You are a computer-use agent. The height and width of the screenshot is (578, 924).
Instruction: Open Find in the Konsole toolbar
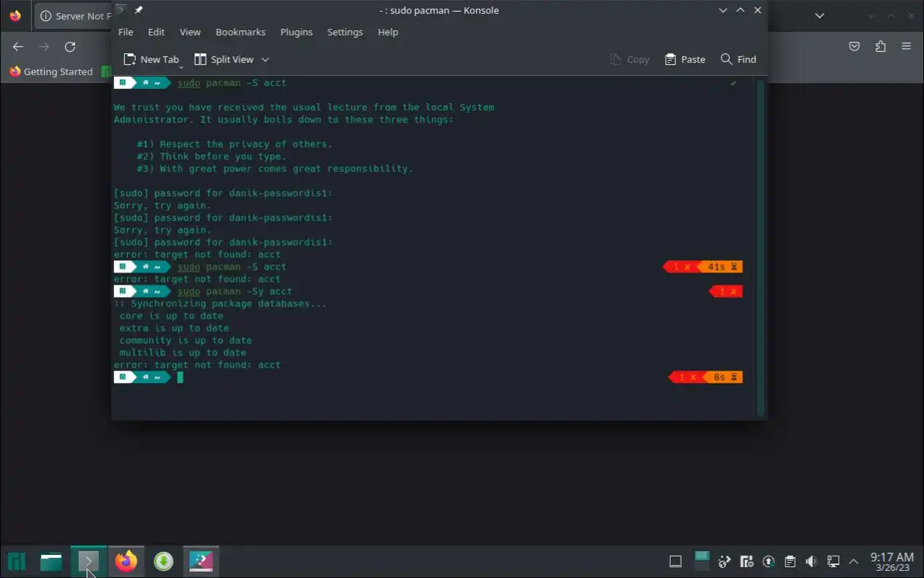(738, 59)
